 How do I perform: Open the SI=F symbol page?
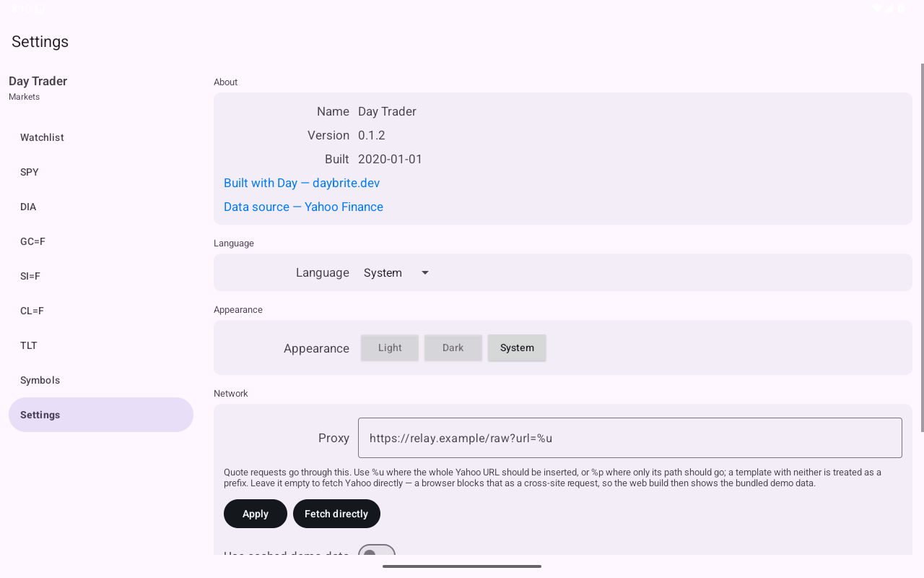[x=101, y=276]
